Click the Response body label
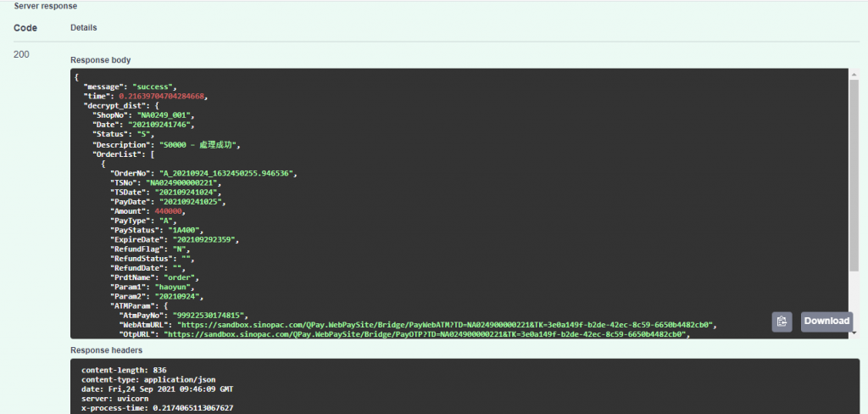The width and height of the screenshot is (868, 414). coord(101,60)
